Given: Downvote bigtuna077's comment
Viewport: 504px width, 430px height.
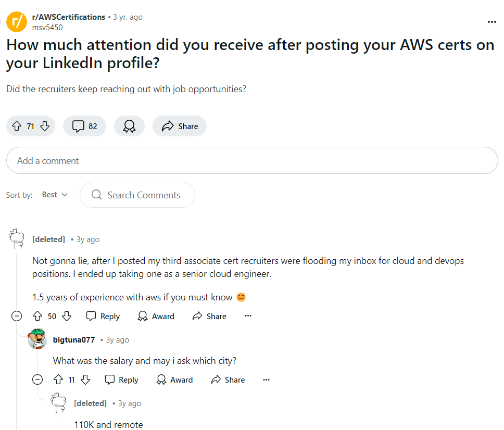Looking at the screenshot, I should tap(85, 380).
